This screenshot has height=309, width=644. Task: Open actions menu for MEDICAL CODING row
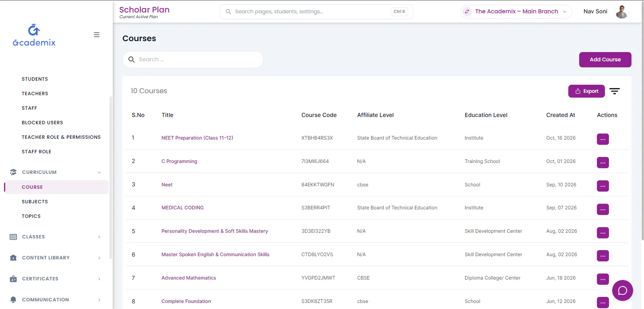click(x=603, y=209)
